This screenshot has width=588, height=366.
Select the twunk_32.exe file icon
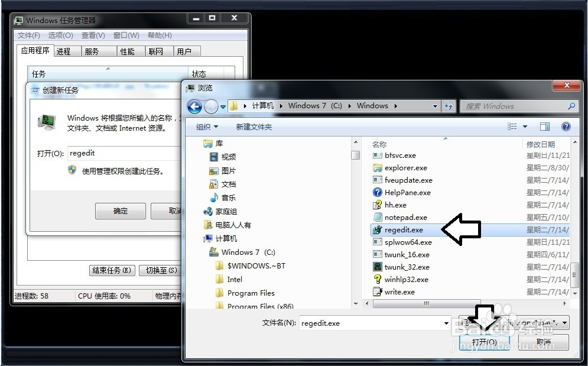tap(377, 267)
